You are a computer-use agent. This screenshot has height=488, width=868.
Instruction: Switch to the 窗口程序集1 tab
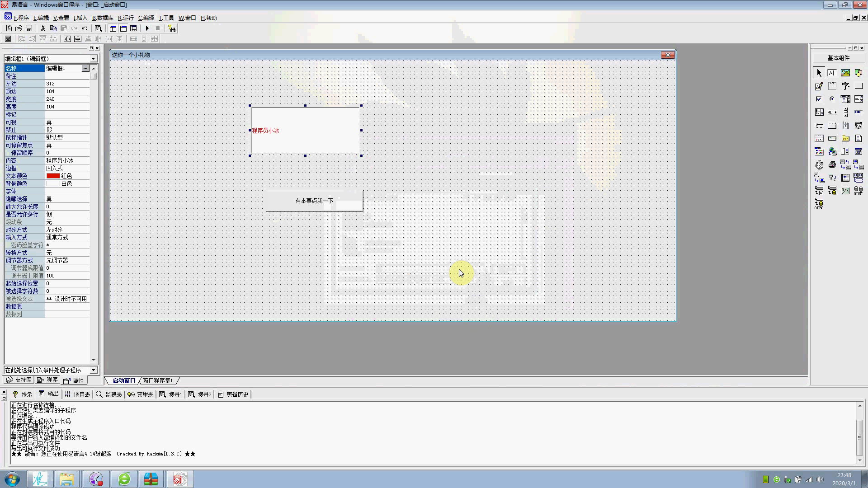pos(158,380)
